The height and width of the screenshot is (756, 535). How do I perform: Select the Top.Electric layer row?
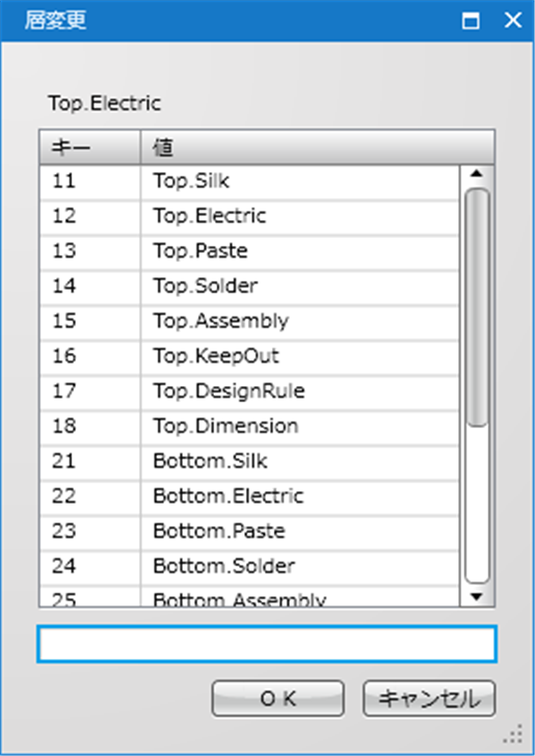click(x=249, y=217)
